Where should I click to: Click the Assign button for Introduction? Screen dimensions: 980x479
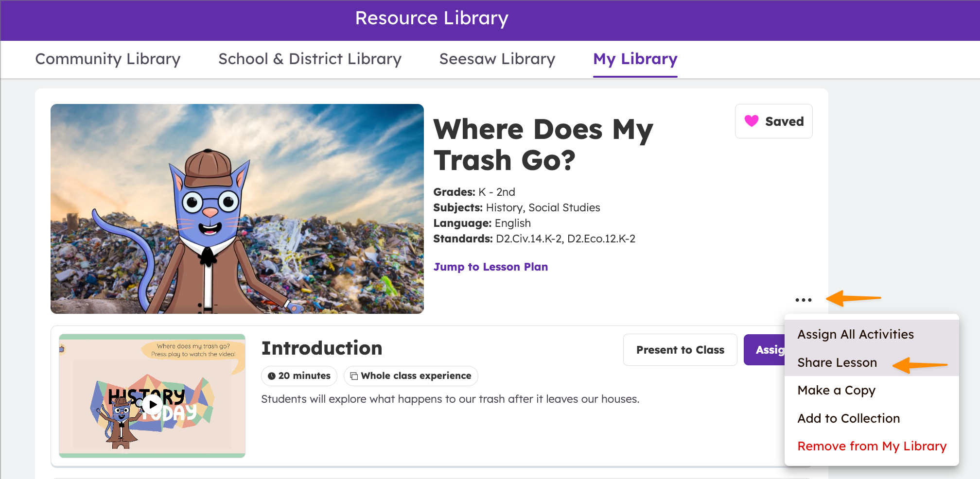pos(770,349)
